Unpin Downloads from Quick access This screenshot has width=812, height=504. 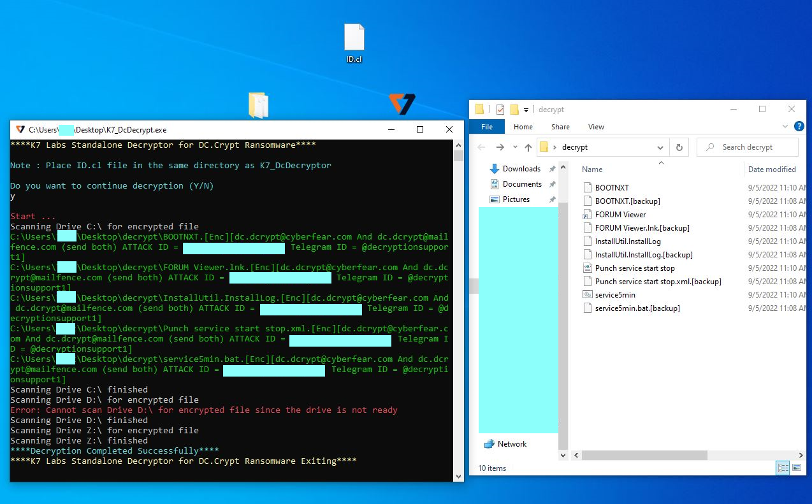pyautogui.click(x=552, y=168)
